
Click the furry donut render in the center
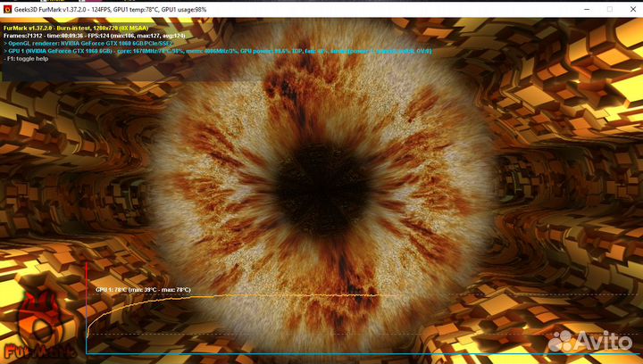tap(321, 190)
